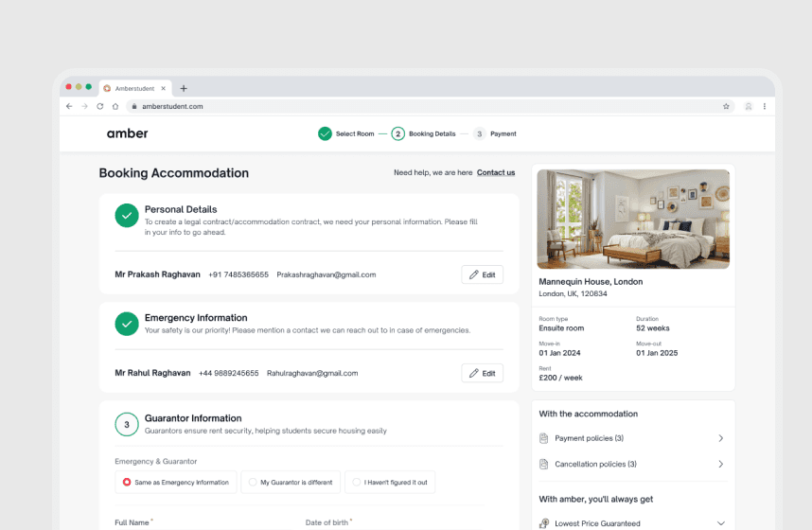The image size is (812, 530).
Task: Edit Mr Rahul Raghavan's emergency information
Action: (482, 373)
